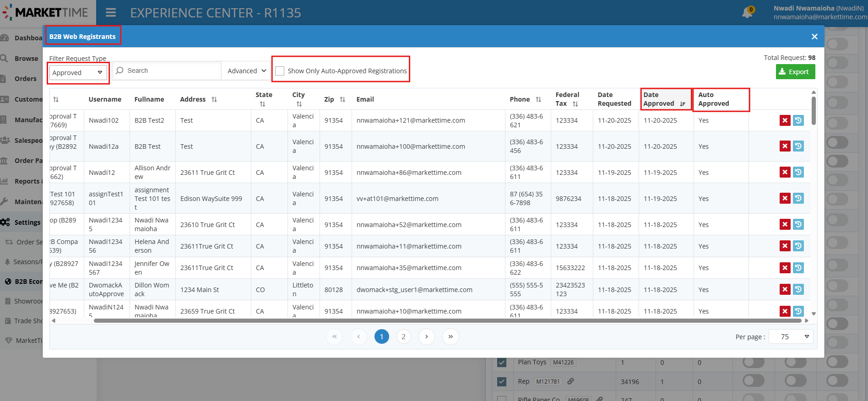Click the blue restore icon for Nwadi102
The width and height of the screenshot is (868, 401).
798,120
